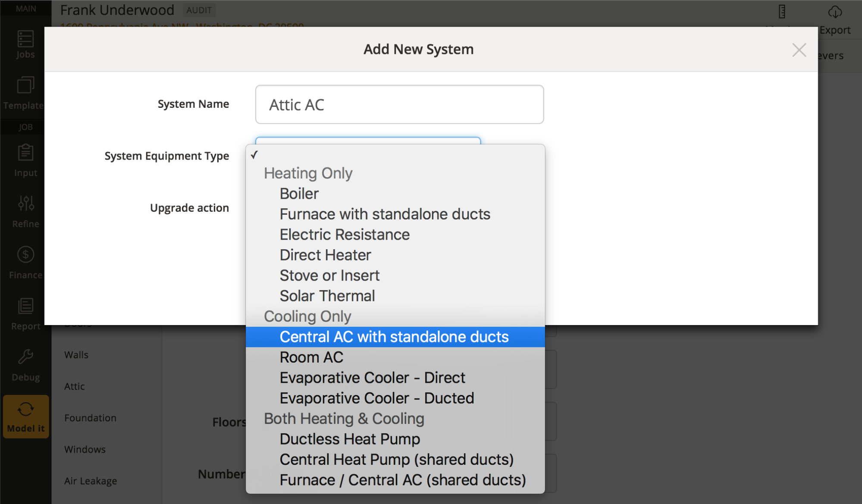862x504 pixels.
Task: Pick Furnace / Central AC (shared ducts)
Action: tap(395, 480)
